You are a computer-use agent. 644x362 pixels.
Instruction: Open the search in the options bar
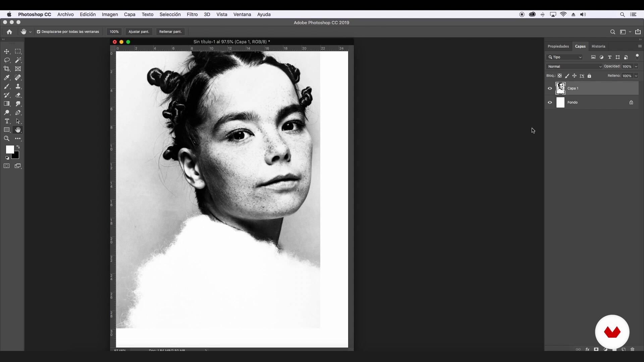coord(612,32)
